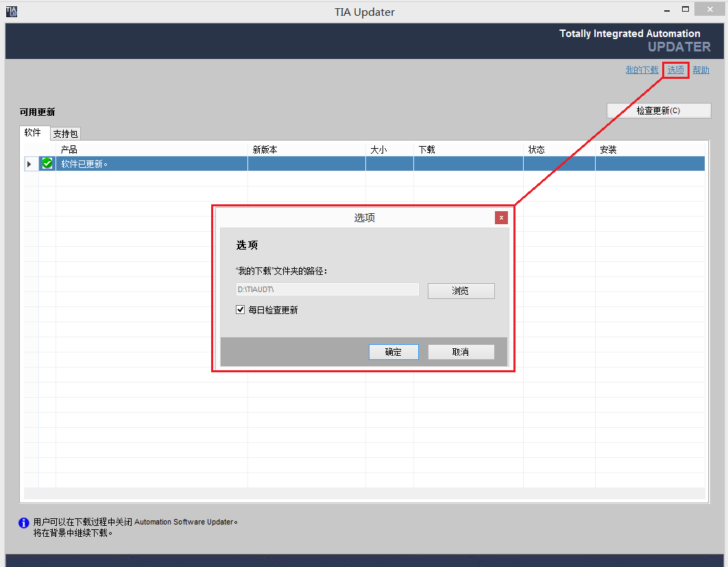Expand the 软件已更新 row arrow

click(29, 164)
